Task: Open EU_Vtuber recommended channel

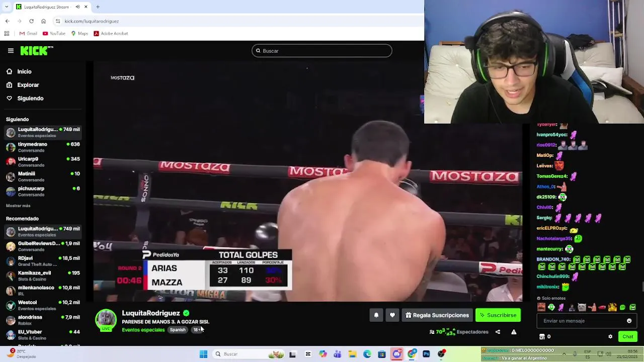Action: [43, 334]
